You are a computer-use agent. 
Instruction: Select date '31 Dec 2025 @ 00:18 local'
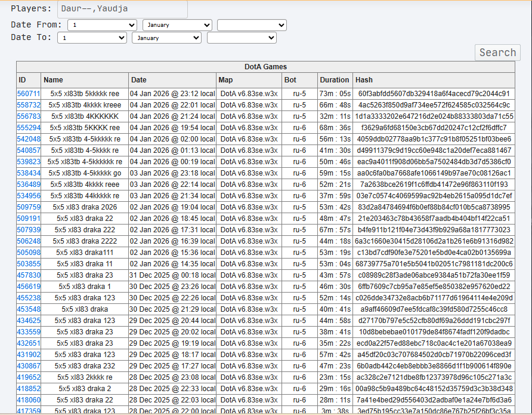pos(172,275)
